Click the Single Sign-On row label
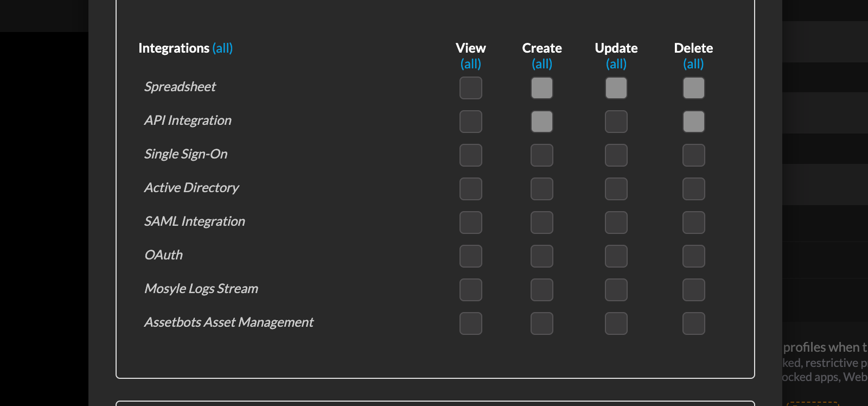Screen dimensions: 868x406 [186, 154]
